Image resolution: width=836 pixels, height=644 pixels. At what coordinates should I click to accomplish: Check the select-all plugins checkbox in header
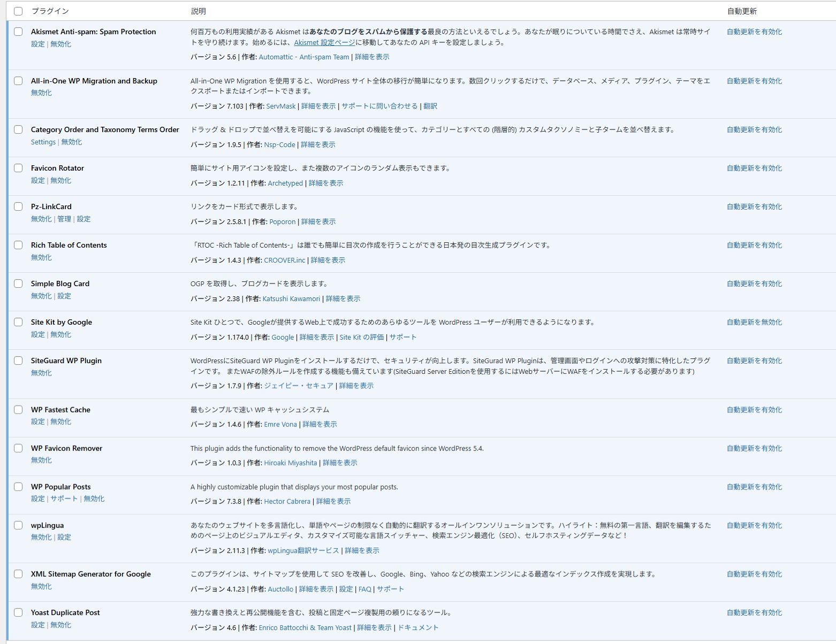pyautogui.click(x=18, y=11)
